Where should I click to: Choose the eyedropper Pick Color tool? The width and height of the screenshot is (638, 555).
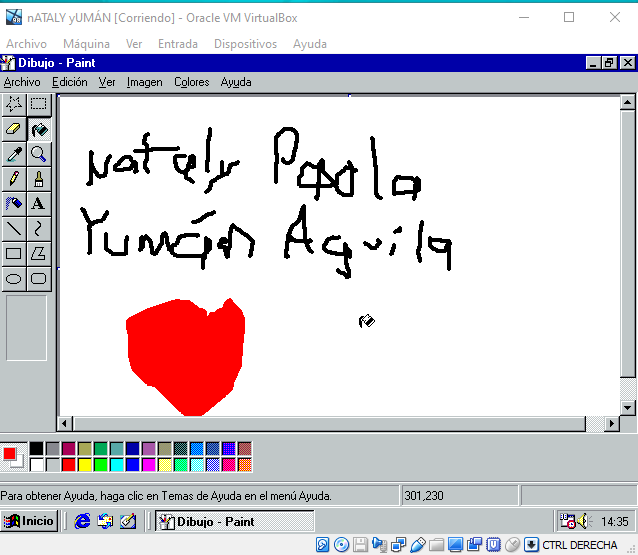tap(14, 154)
